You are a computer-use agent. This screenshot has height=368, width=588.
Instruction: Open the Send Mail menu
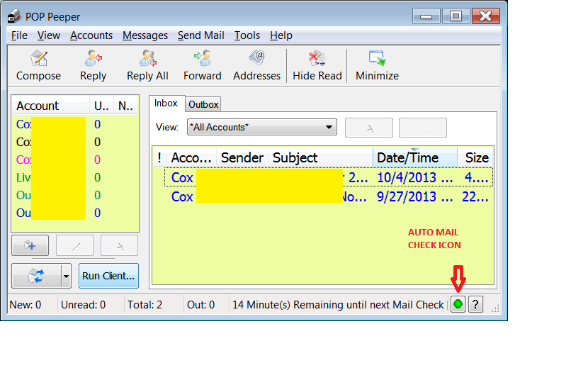pos(201,35)
